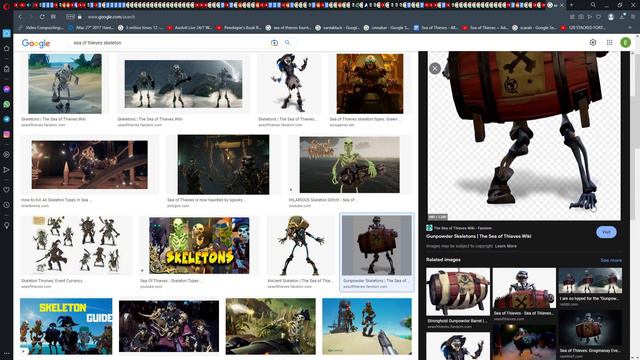The width and height of the screenshot is (640, 360).
Task: Open Telegram in the Opera sidebar
Action: pos(7,119)
